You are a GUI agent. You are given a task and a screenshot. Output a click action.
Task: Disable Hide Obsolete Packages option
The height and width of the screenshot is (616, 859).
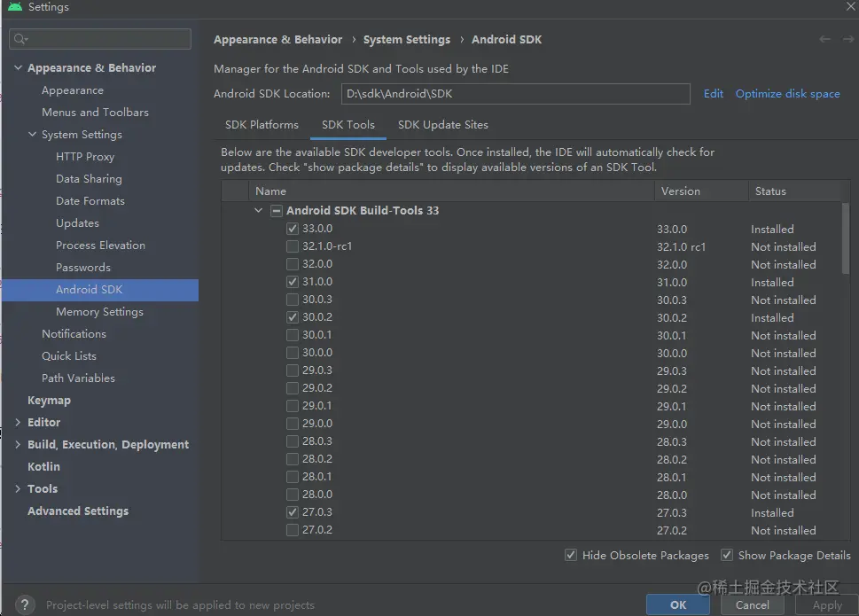(x=571, y=556)
